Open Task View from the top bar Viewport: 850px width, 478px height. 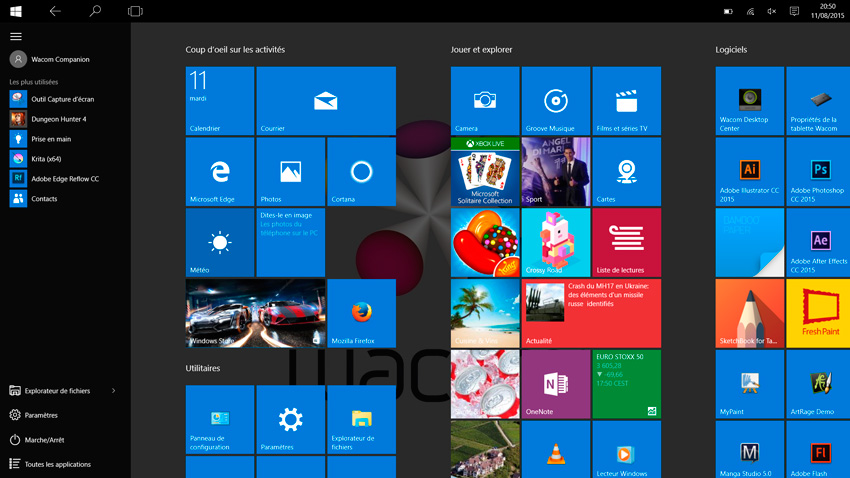[135, 11]
